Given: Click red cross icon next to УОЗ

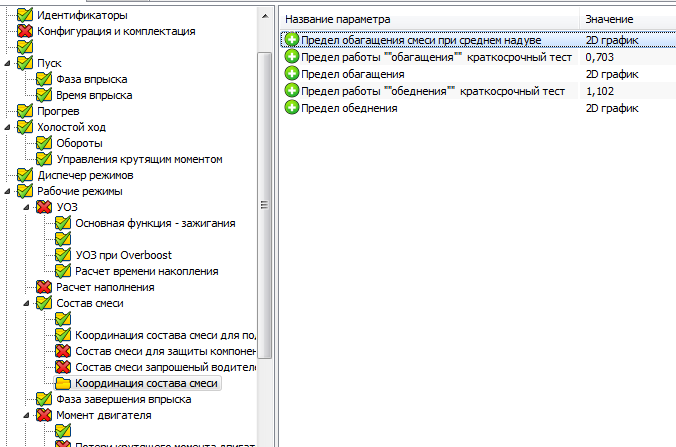Looking at the screenshot, I should tap(44, 207).
